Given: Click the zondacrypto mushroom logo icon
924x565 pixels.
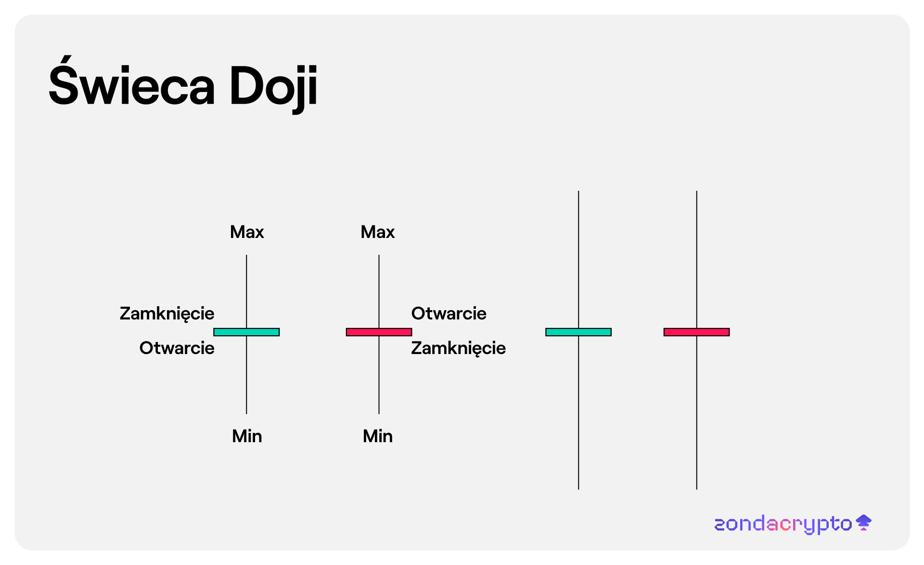Looking at the screenshot, I should [x=864, y=523].
